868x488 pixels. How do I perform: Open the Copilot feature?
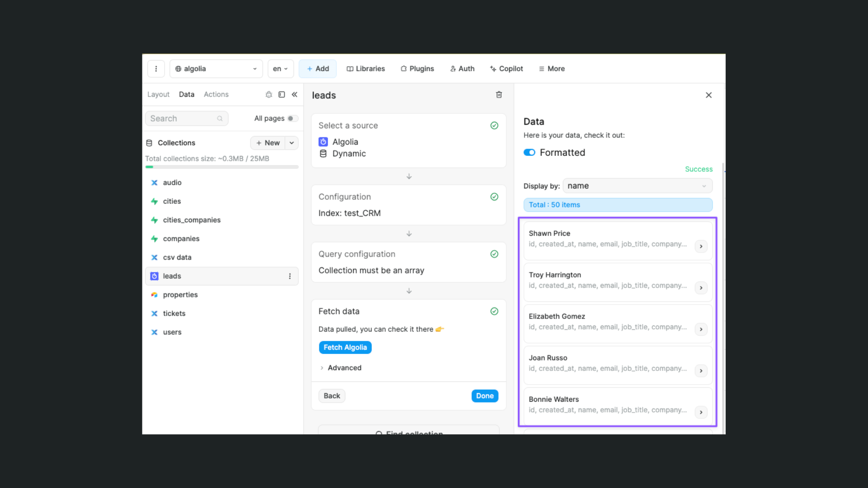tap(506, 69)
